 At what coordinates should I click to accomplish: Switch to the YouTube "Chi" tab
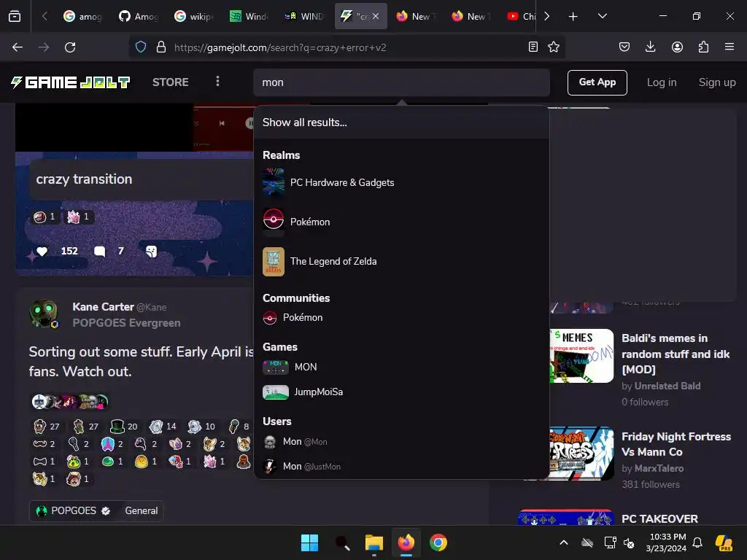coord(521,16)
